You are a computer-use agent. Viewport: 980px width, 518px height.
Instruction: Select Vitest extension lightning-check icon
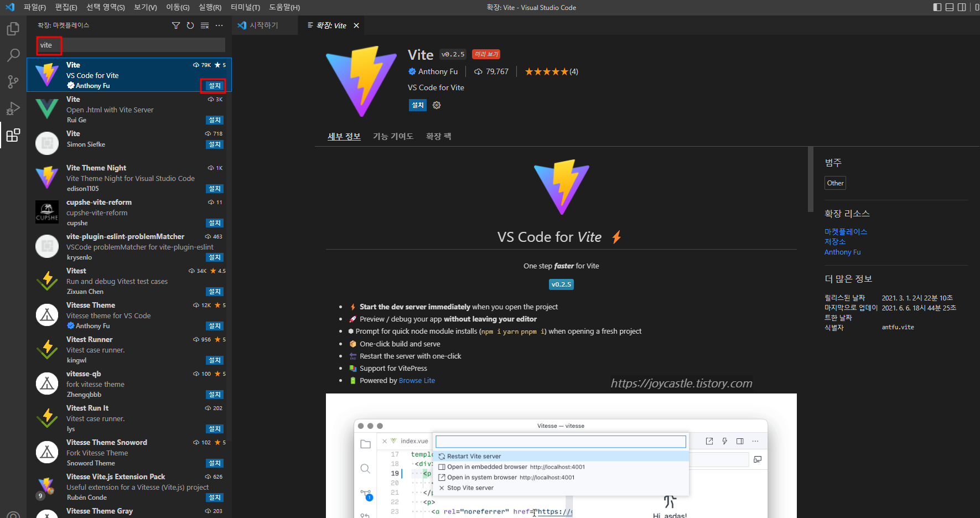(x=47, y=281)
